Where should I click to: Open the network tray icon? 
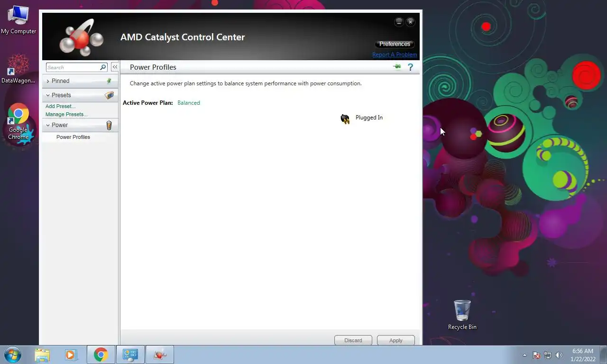point(548,355)
